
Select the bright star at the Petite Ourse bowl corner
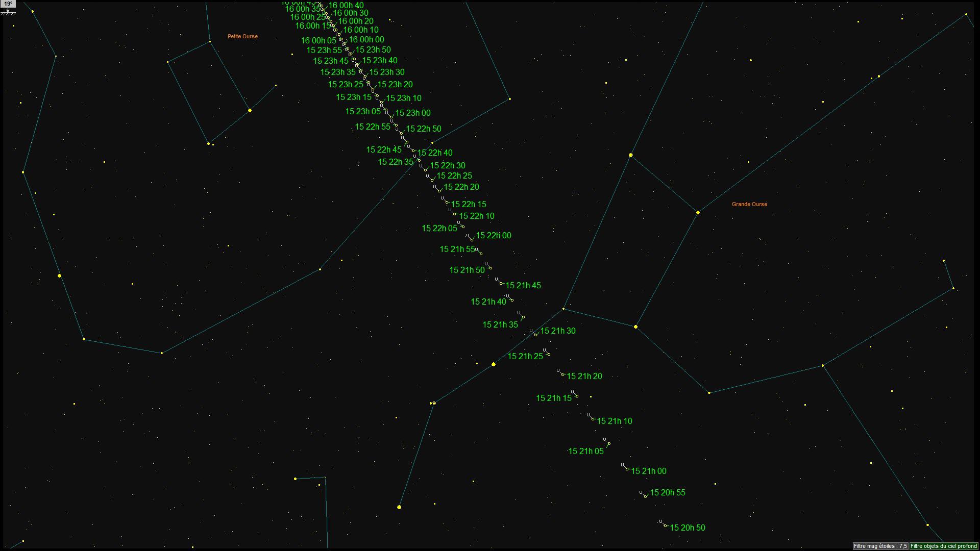(x=250, y=110)
